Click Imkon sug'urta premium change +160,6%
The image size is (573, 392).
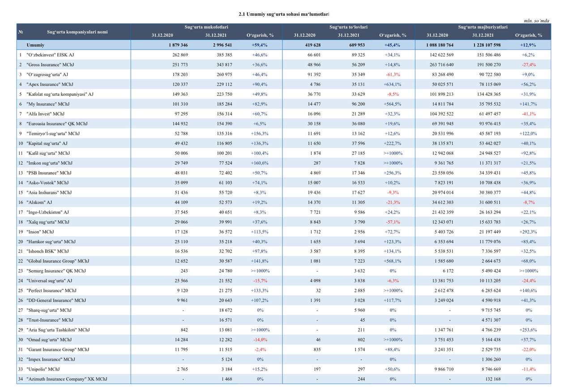[x=260, y=163]
